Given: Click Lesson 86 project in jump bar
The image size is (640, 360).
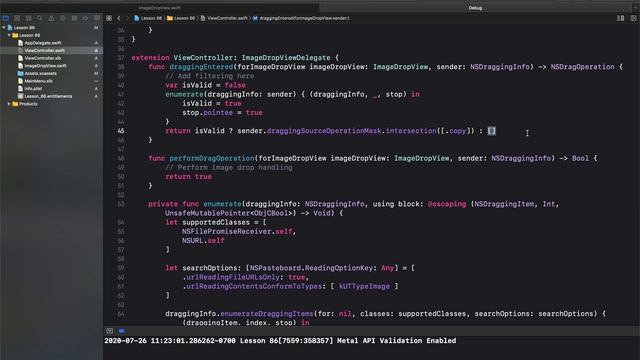Looking at the screenshot, I should pyautogui.click(x=148, y=18).
